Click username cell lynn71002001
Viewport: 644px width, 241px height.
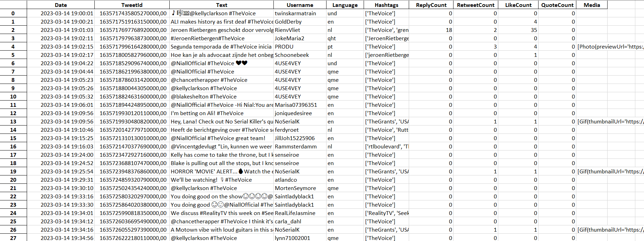coord(300,238)
